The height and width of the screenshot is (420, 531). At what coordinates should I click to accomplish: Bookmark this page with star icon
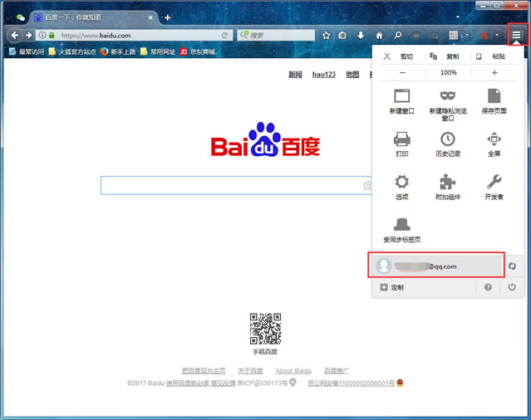point(326,35)
